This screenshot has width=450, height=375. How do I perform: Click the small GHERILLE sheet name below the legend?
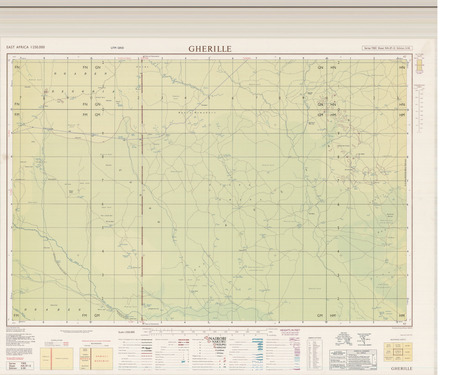pyautogui.click(x=402, y=368)
